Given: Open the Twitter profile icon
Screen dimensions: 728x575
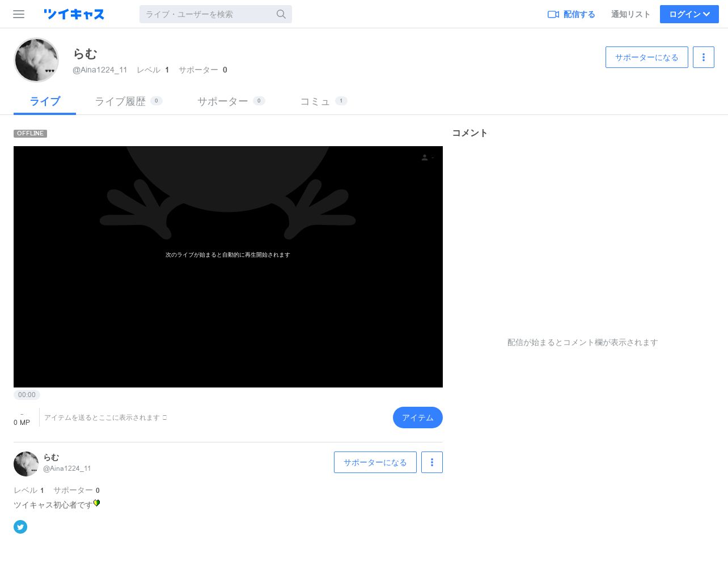Looking at the screenshot, I should [x=20, y=527].
